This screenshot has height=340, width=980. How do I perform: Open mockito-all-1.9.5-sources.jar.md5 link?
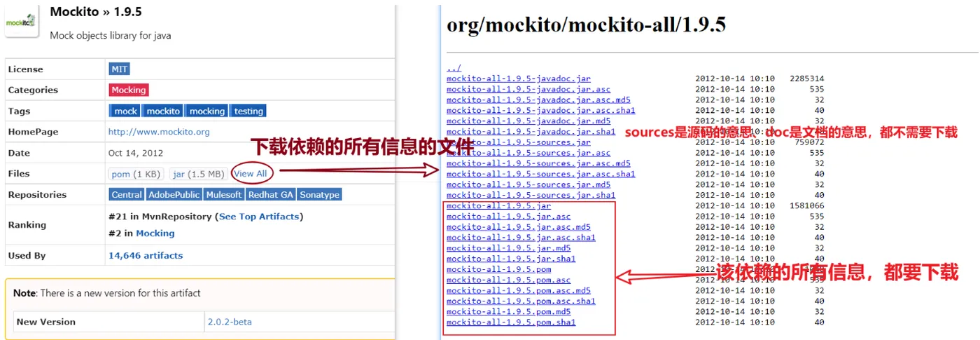(528, 184)
